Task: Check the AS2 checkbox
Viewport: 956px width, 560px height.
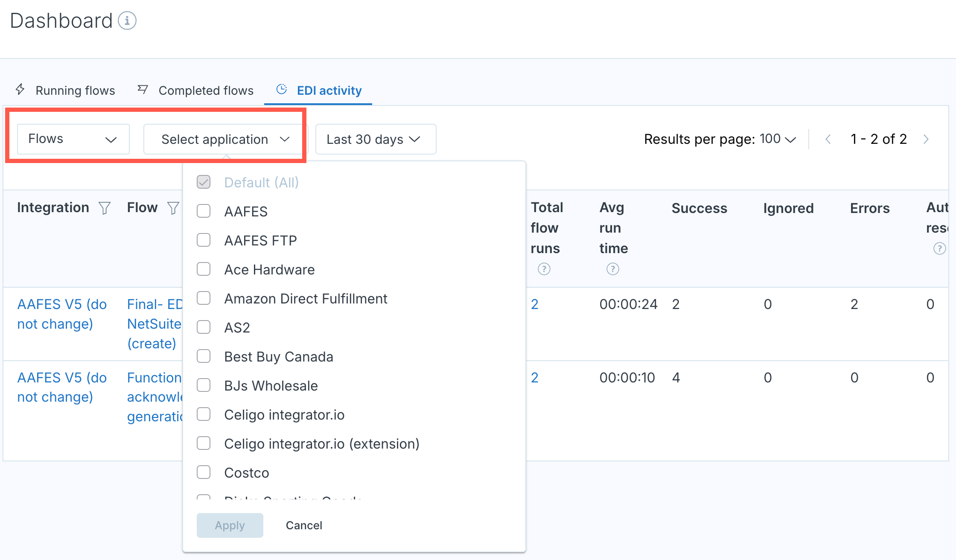Action: coord(204,327)
